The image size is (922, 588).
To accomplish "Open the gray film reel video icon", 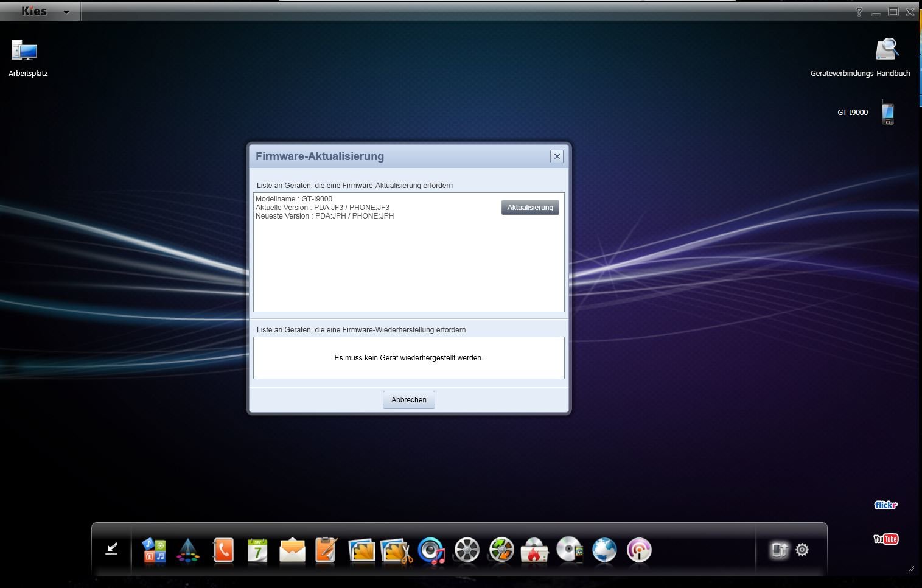I will click(467, 550).
